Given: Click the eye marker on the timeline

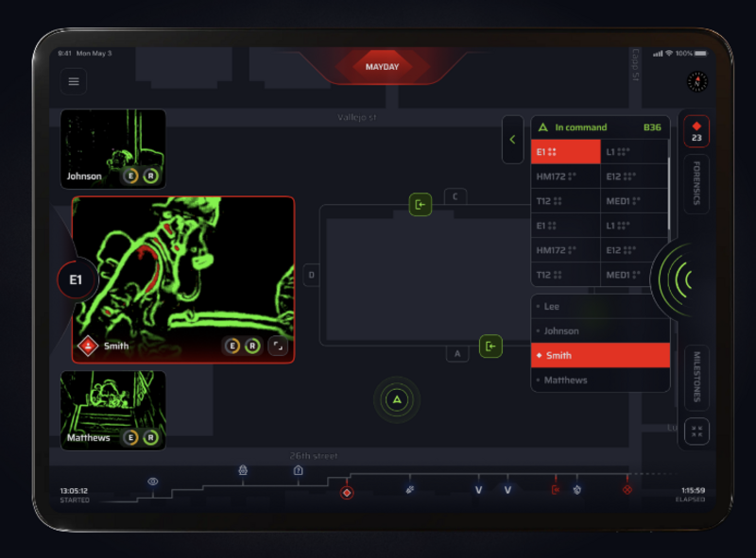Looking at the screenshot, I should pyautogui.click(x=153, y=482).
